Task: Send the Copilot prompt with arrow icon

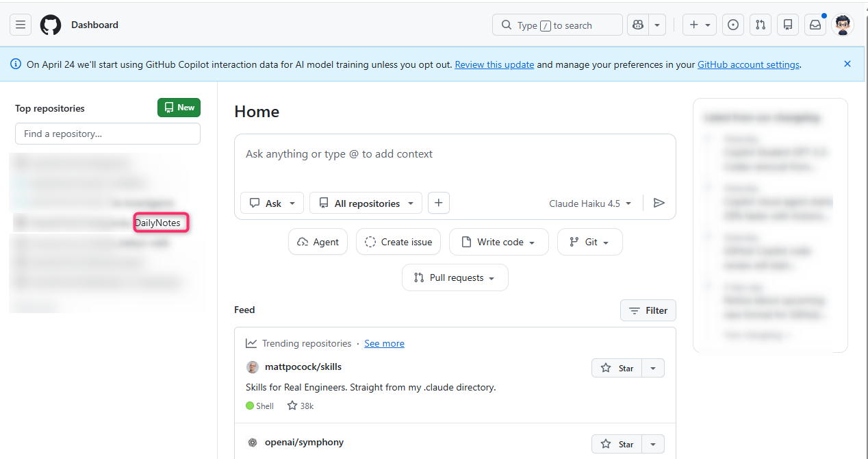Action: [x=659, y=203]
